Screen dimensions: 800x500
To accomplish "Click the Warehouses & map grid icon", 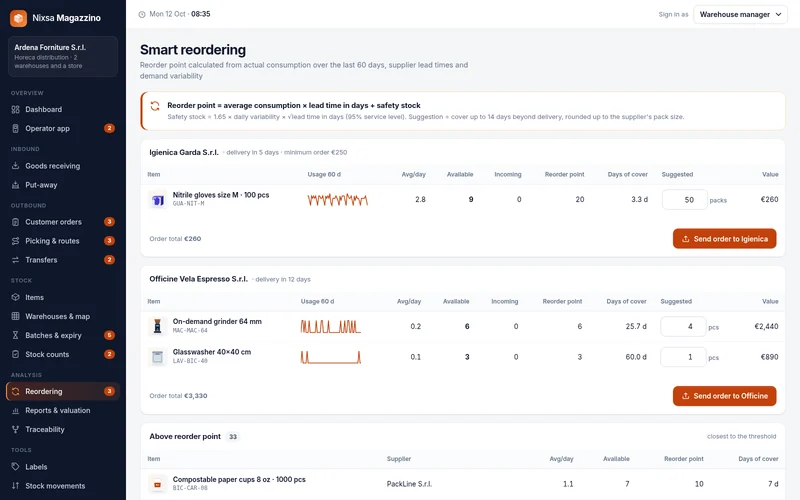I will (15, 316).
